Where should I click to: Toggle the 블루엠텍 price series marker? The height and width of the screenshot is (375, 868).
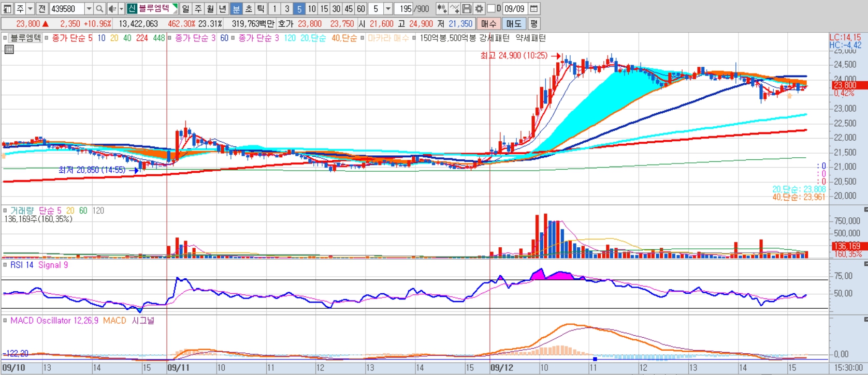point(5,38)
